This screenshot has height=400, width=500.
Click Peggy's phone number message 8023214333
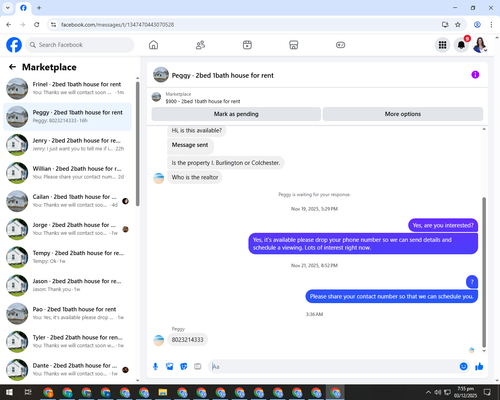(x=187, y=340)
